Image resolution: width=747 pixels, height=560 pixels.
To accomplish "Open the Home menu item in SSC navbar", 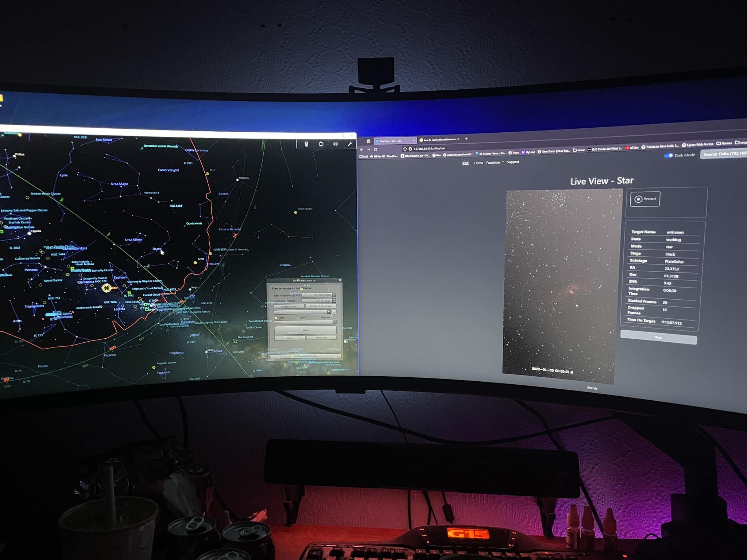I will (479, 163).
